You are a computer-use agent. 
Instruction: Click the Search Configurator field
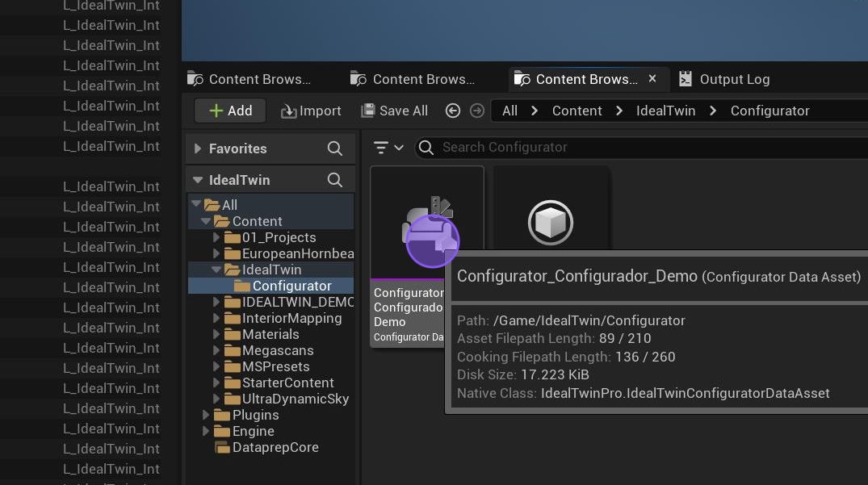click(x=641, y=148)
